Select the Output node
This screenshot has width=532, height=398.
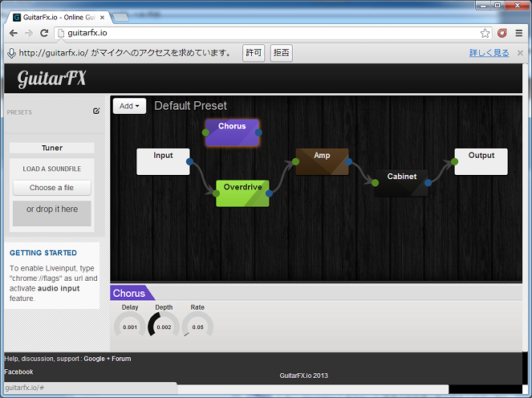[481, 161]
